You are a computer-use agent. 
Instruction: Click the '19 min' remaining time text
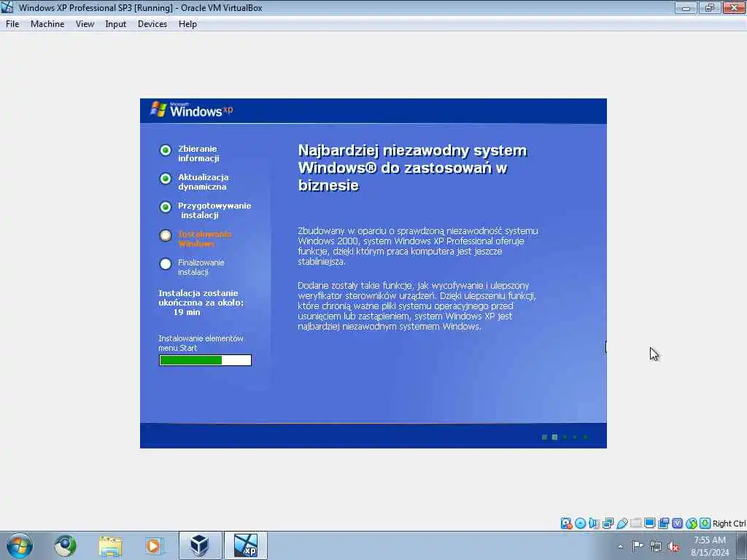pos(187,312)
